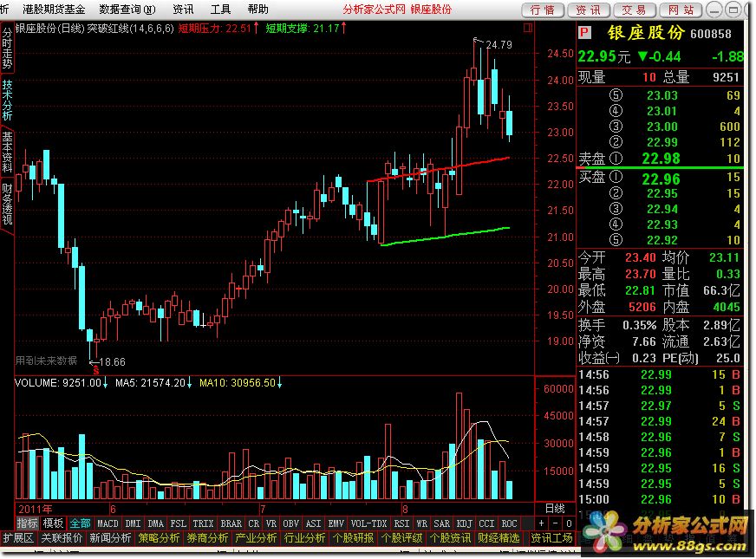Open the 帮助 menu
This screenshot has width=756, height=559.
258,10
